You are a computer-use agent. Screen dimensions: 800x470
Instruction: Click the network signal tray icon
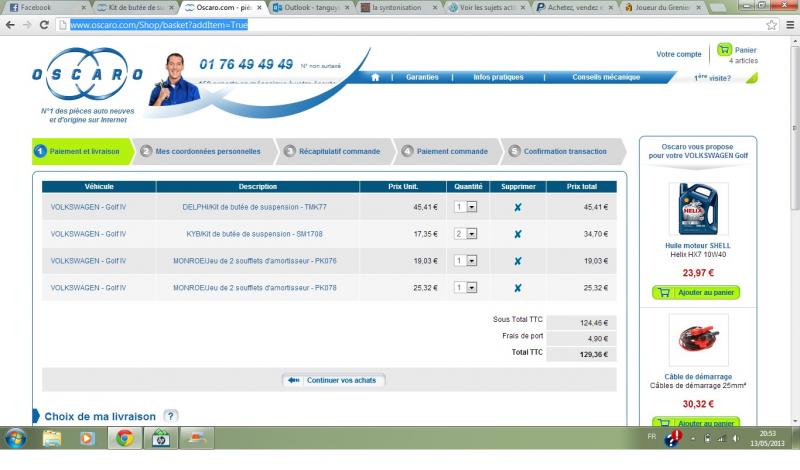pos(721,438)
